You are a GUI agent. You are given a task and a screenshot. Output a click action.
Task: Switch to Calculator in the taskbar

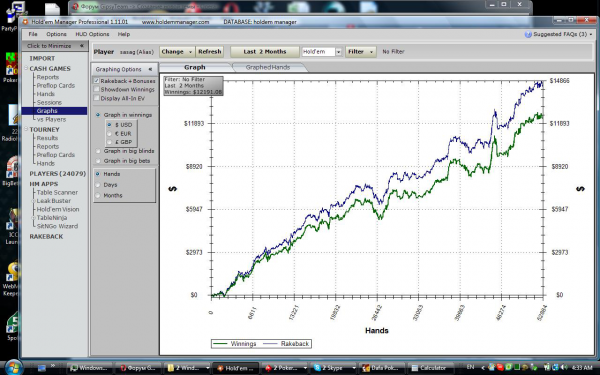tap(428, 368)
